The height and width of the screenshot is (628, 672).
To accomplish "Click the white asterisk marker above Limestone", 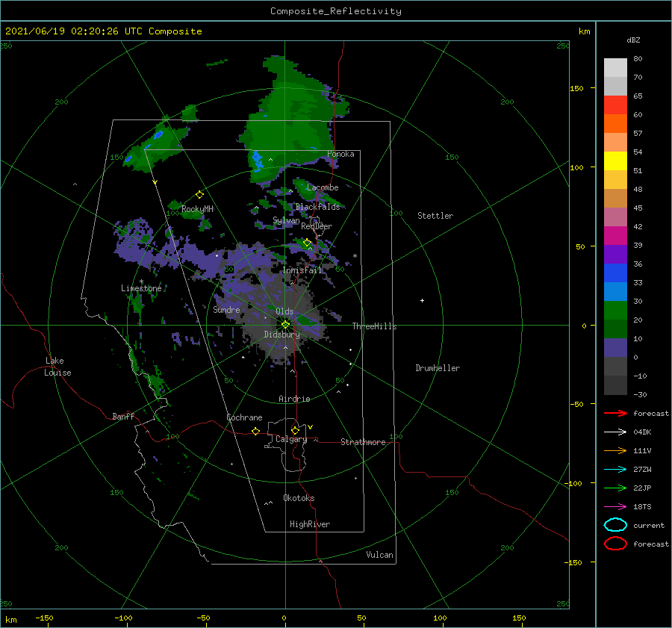I will [x=141, y=282].
